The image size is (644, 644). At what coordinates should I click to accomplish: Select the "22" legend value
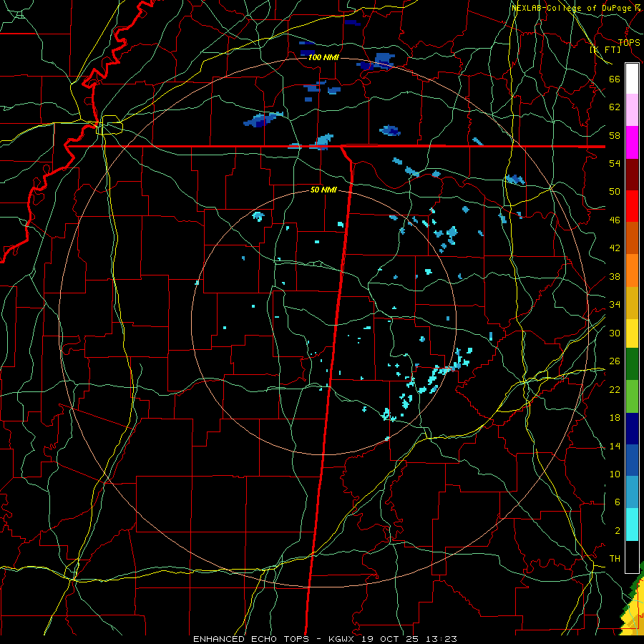(x=615, y=389)
